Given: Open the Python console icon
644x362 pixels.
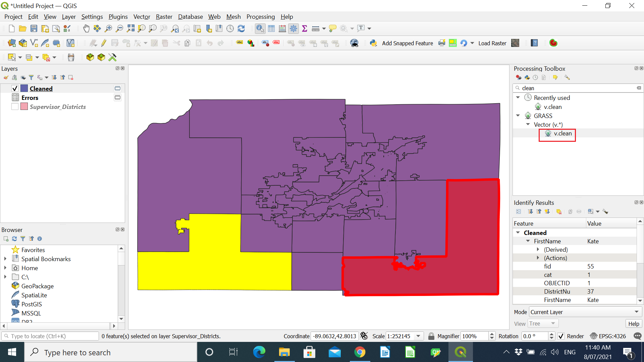Looking at the screenshot, I should [373, 43].
